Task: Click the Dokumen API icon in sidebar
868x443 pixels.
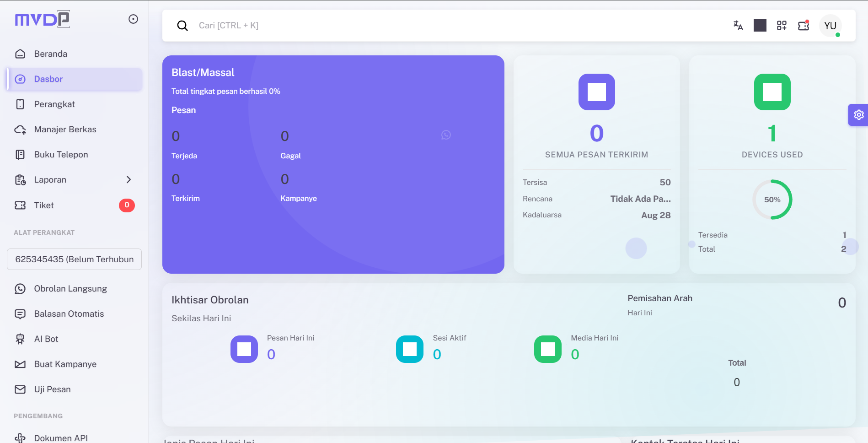Action: tap(20, 438)
